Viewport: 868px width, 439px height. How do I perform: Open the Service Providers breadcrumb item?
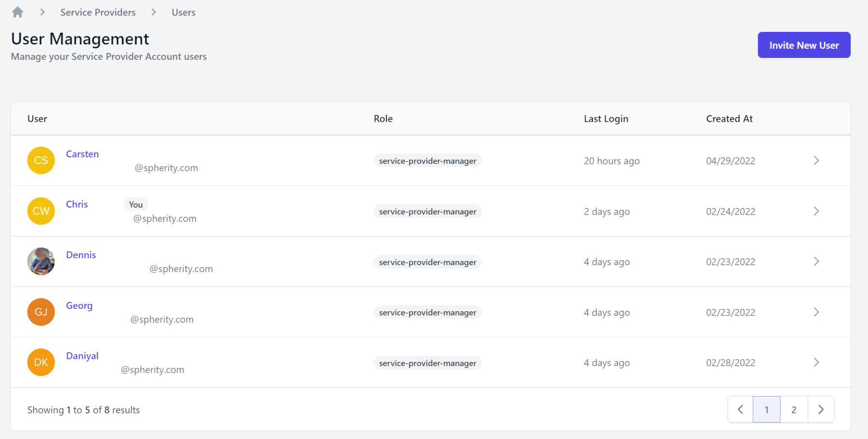[x=98, y=12]
